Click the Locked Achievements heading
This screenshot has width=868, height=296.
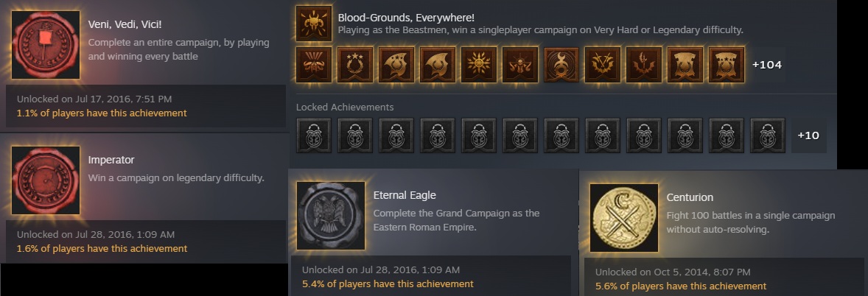[345, 108]
